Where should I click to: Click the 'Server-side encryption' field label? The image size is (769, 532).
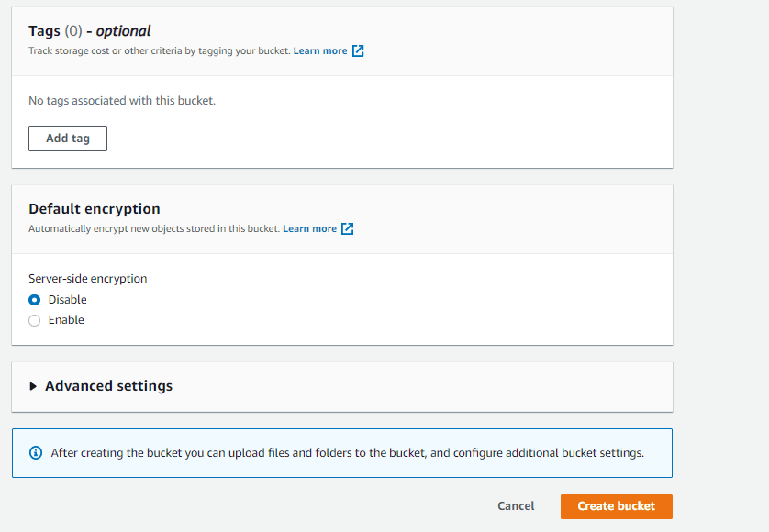coord(88,279)
